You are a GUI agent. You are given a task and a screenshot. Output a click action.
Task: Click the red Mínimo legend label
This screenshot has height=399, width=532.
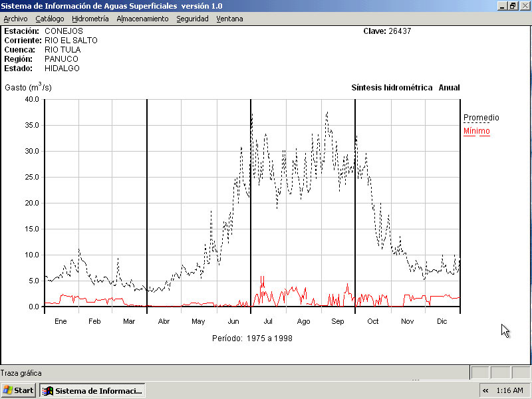tap(476, 131)
